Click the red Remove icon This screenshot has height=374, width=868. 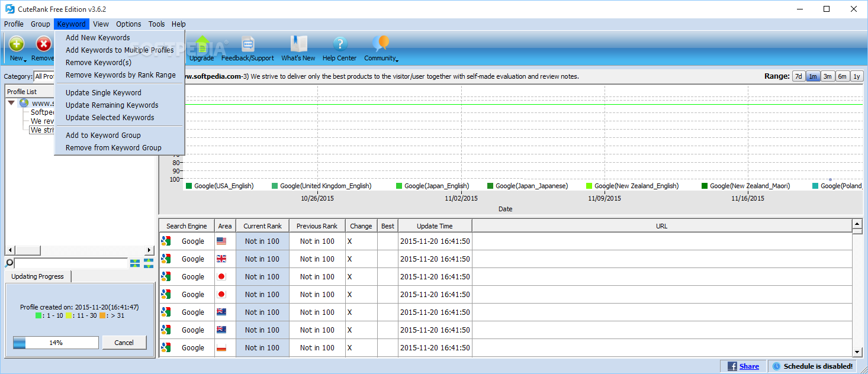44,44
